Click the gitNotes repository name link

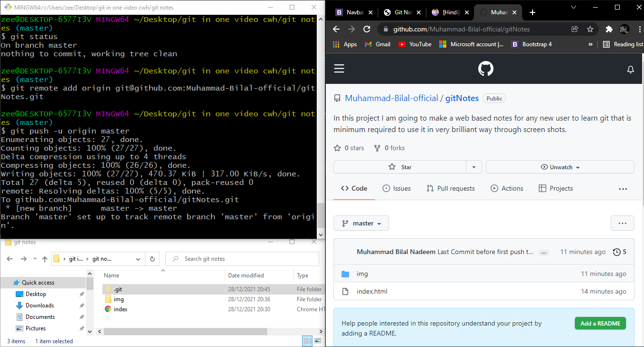[462, 98]
